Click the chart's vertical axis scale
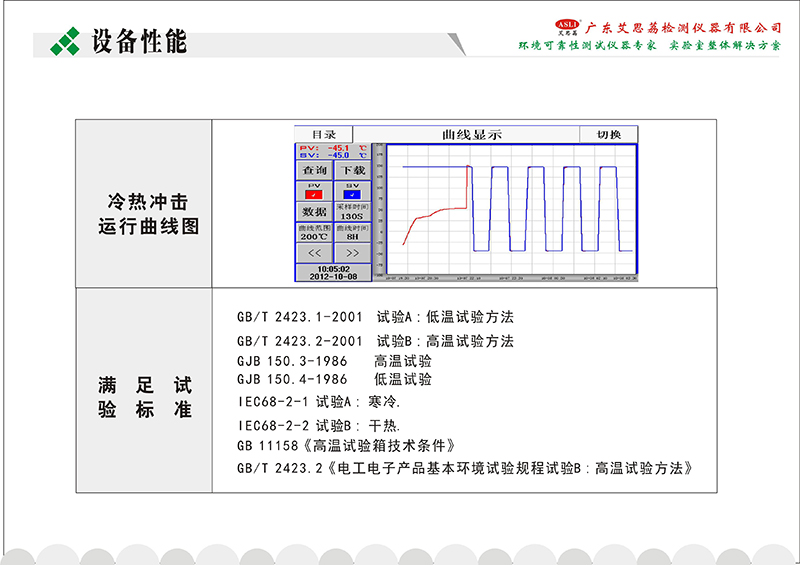Image resolution: width=800 pixels, height=565 pixels. [380, 210]
